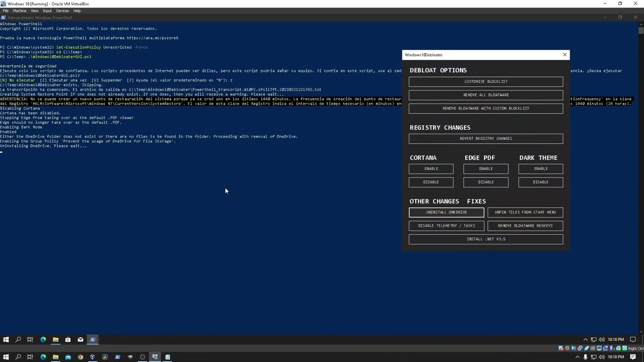Viewport: 644px width, 362px height.
Task: Open the Input menu in VirtualBox
Action: tap(47, 11)
